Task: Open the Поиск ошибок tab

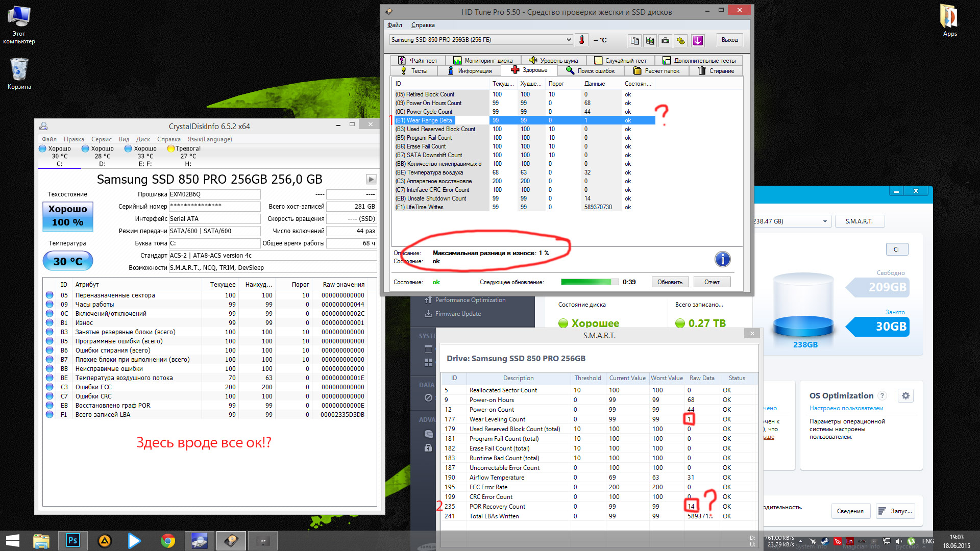Action: pyautogui.click(x=591, y=71)
